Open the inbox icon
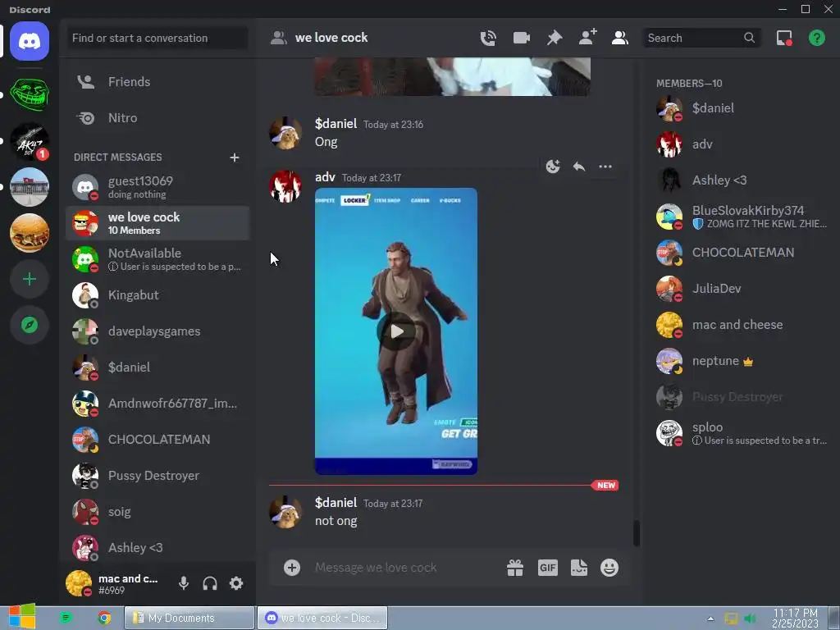The height and width of the screenshot is (630, 840). click(x=784, y=38)
